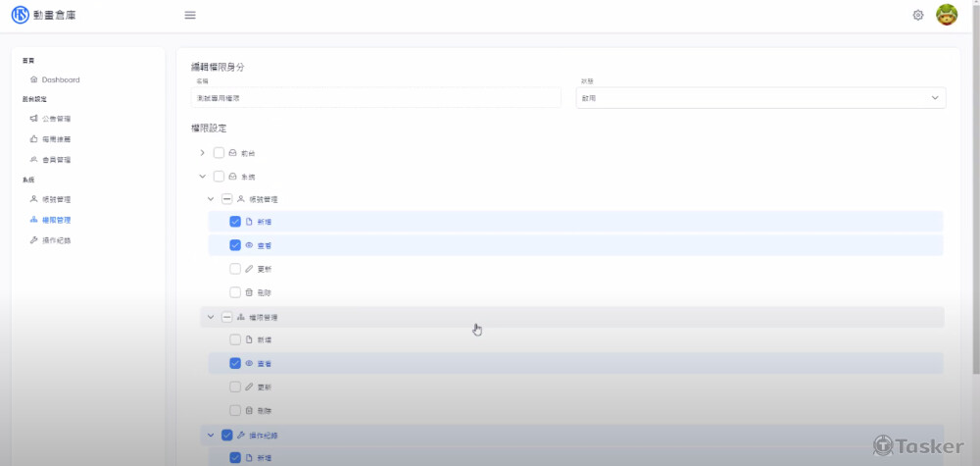Collapse the 權限管理 node in permission tree

point(210,317)
